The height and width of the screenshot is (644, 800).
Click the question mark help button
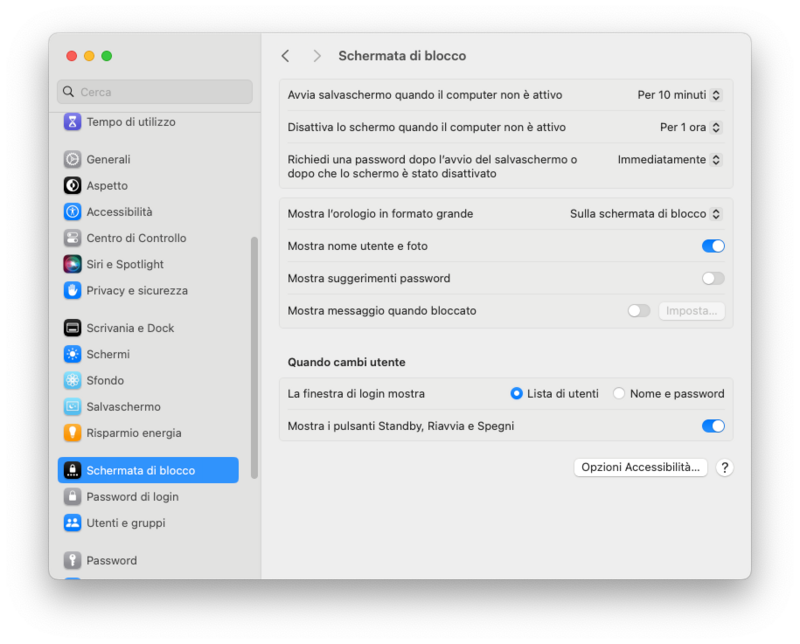pyautogui.click(x=725, y=467)
